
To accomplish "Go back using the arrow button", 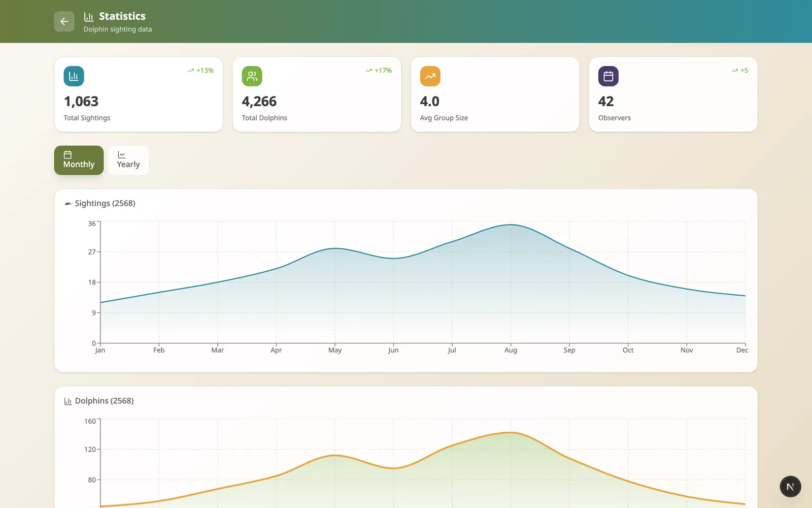I will coord(64,21).
